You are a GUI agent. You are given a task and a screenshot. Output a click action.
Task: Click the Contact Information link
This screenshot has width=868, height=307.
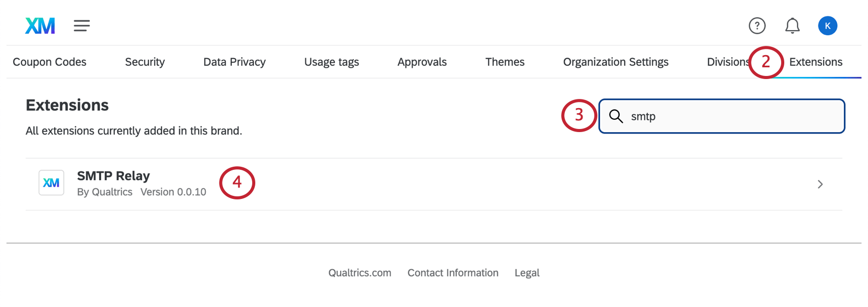453,273
